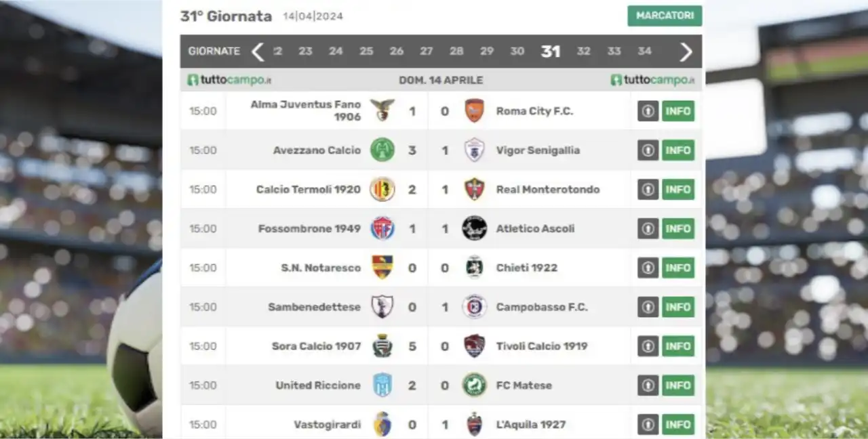Open the Marcatori scorers list
This screenshot has width=868, height=439.
click(x=665, y=16)
